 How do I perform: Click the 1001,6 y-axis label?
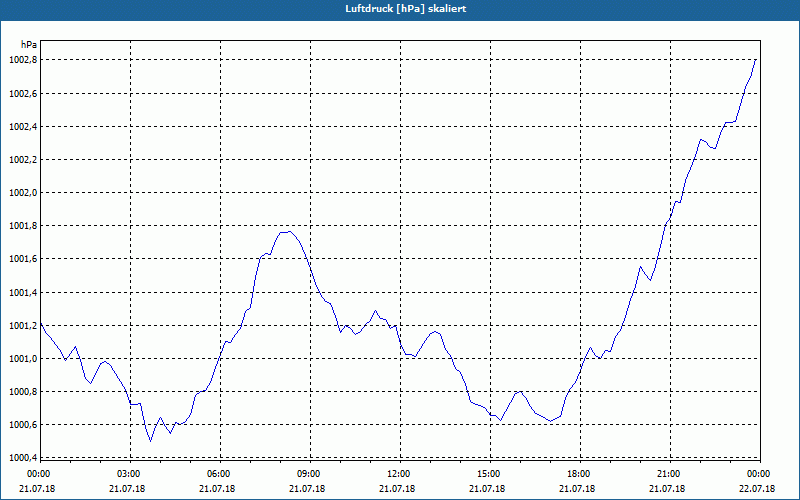coord(23,259)
